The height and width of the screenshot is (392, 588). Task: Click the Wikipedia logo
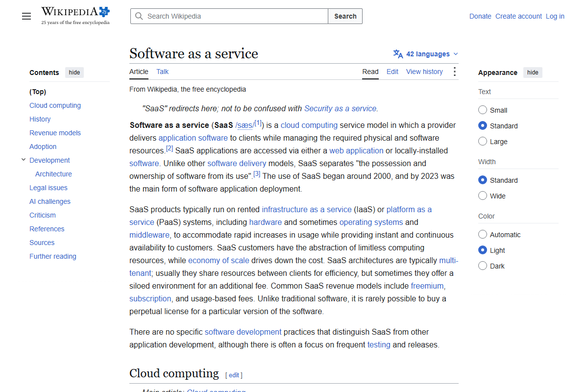(75, 16)
